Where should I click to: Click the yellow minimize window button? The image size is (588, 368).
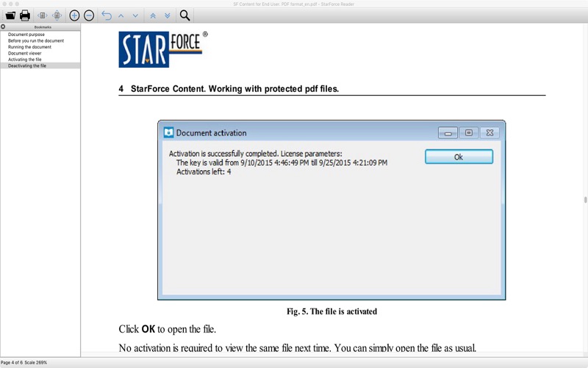click(10, 4)
